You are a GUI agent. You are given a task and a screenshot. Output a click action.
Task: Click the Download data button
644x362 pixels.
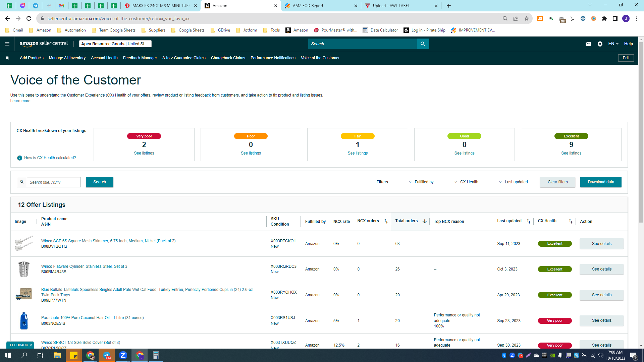pos(601,182)
